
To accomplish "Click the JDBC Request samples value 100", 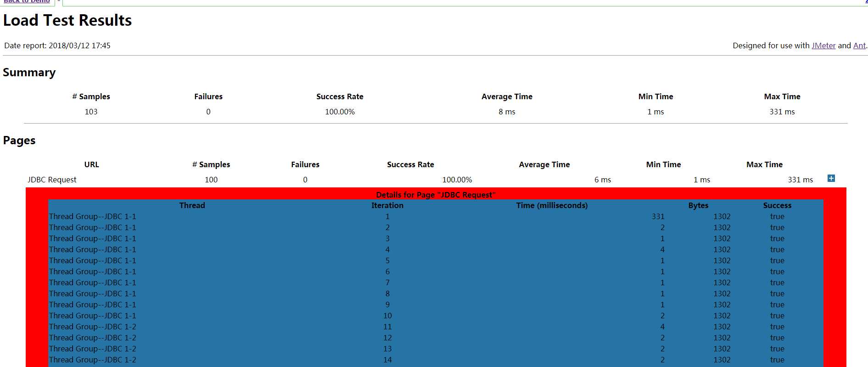I will tap(211, 180).
